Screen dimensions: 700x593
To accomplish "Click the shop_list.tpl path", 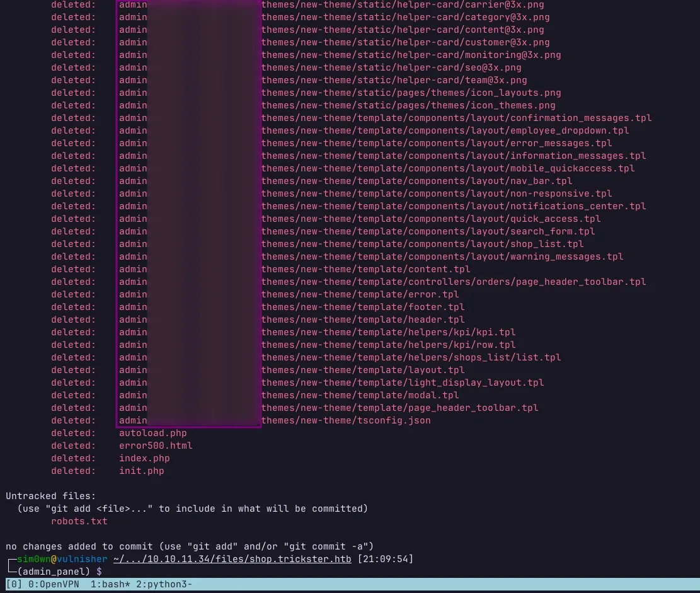I will tap(422, 244).
